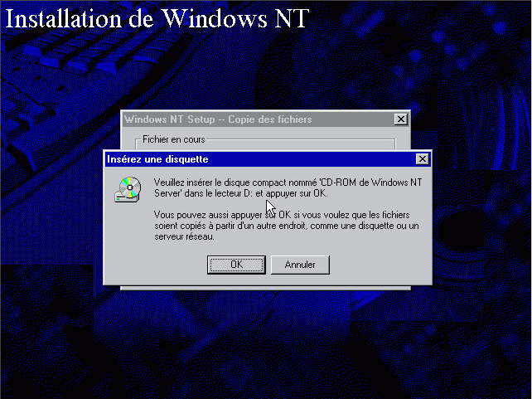532x399 pixels.
Task: Click the CD-ROM drive icon
Action: [128, 189]
